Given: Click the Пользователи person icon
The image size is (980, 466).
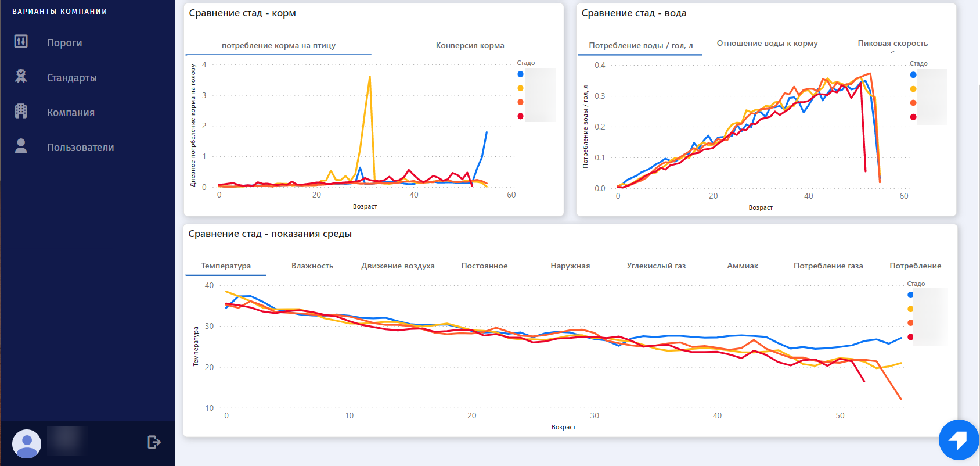Looking at the screenshot, I should pos(21,146).
